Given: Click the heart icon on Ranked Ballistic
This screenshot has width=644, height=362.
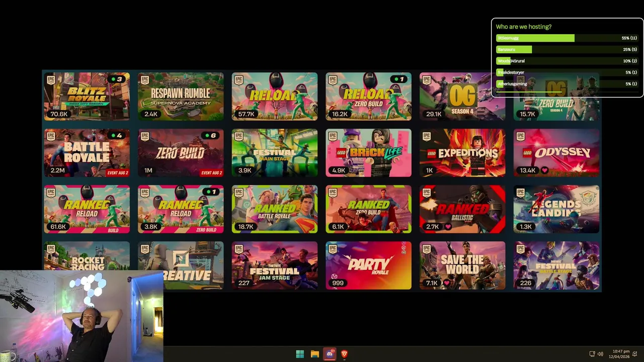Looking at the screenshot, I should [x=448, y=227].
